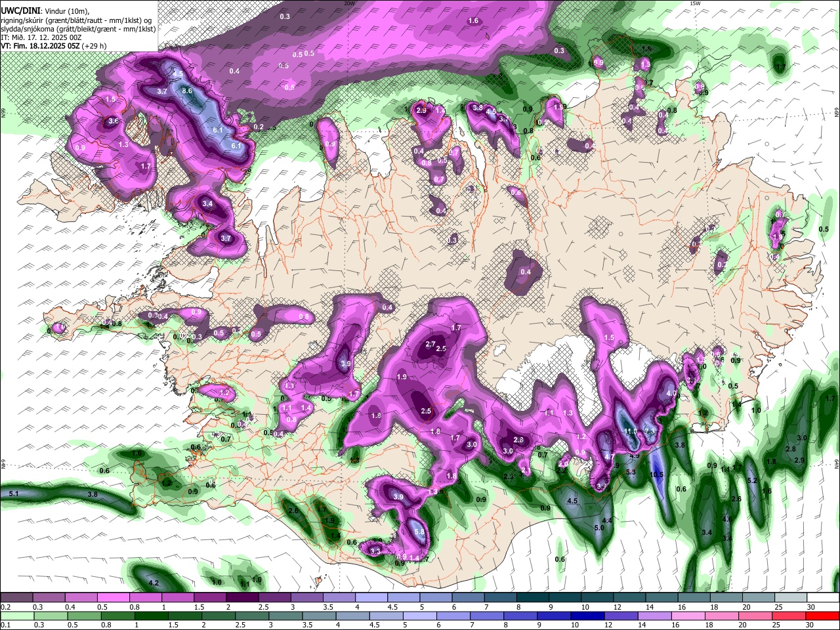Click the 3.6 value in the northwest
The height and width of the screenshot is (630, 840).
pyautogui.click(x=113, y=121)
